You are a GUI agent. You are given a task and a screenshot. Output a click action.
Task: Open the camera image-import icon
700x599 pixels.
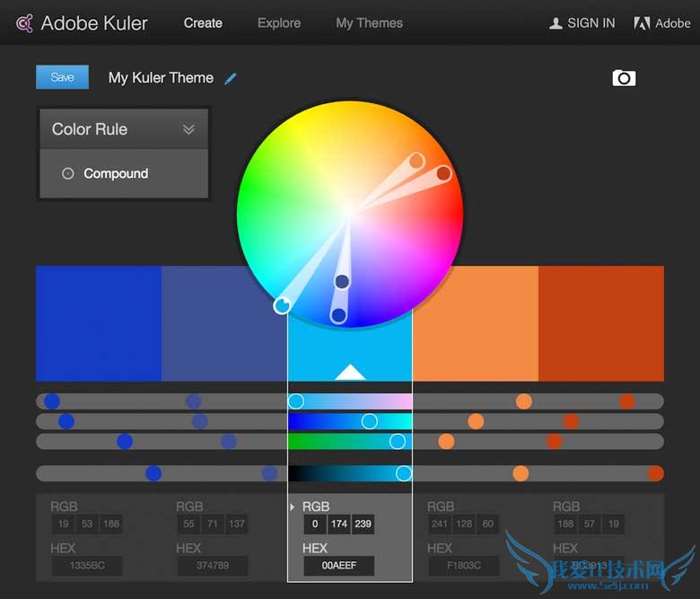click(624, 78)
